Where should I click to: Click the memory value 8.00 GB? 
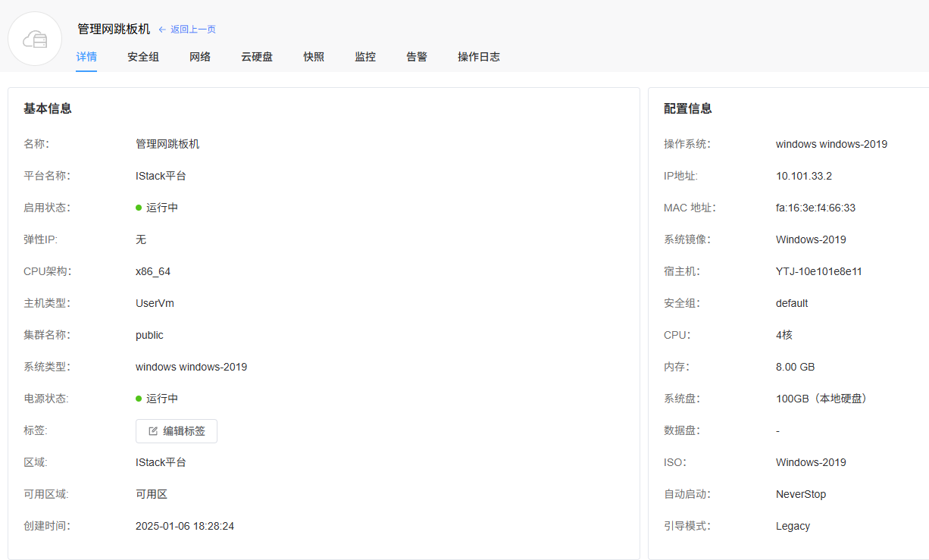(x=796, y=367)
